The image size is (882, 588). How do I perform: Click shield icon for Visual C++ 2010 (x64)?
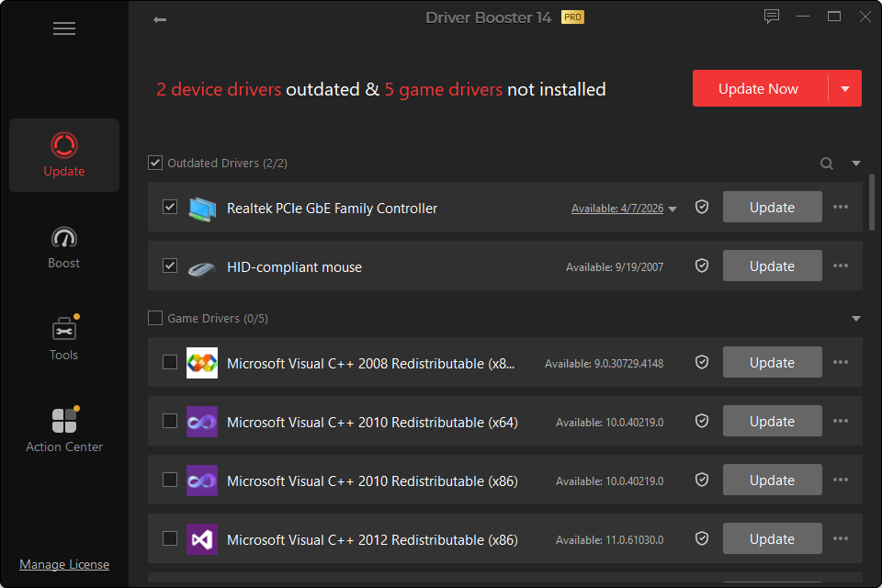click(701, 421)
